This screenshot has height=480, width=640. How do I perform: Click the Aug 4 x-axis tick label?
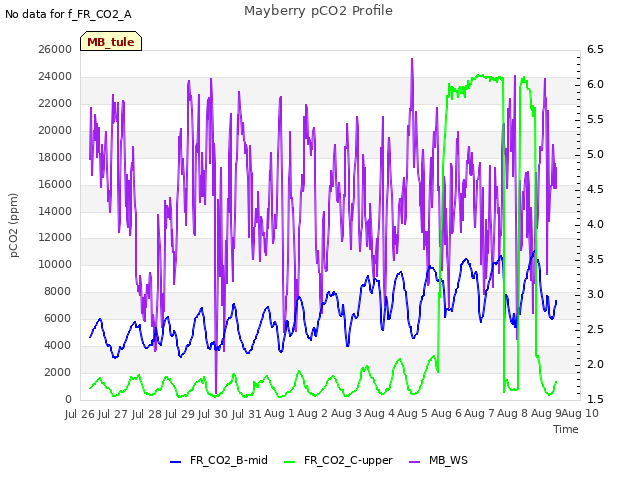379,414
